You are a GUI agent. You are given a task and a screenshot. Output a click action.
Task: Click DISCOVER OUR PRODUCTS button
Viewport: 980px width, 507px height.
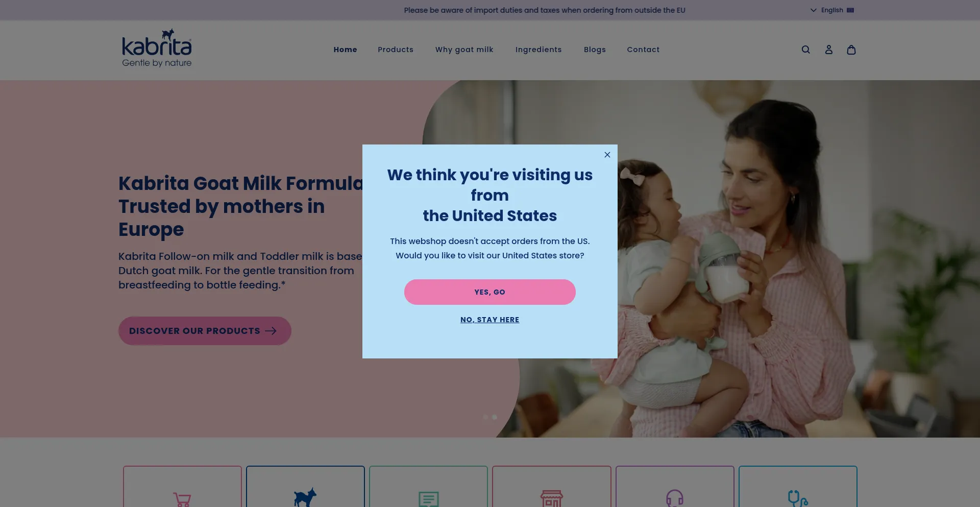pos(205,331)
